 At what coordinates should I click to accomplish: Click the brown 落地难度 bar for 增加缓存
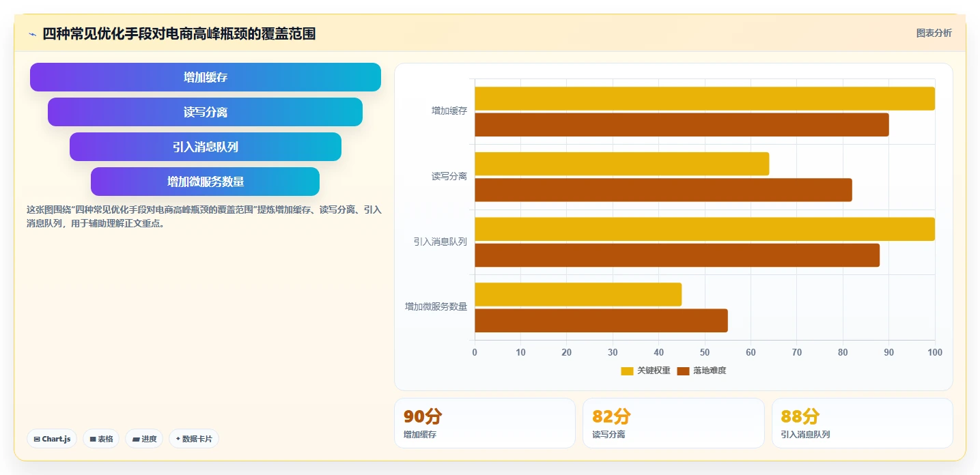tap(682, 125)
